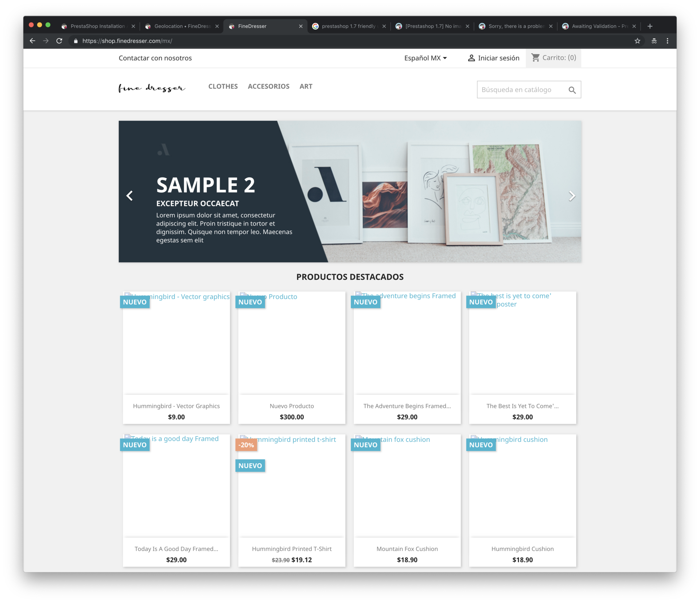Switch to the PrestaShop Installation tab

pyautogui.click(x=97, y=26)
